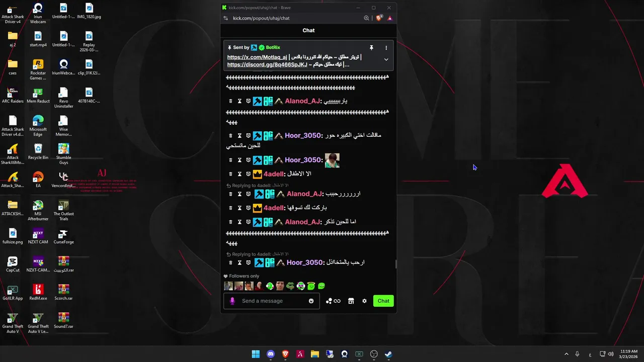This screenshot has height=362, width=644.
Task: Open ARC Raiders desktop shortcut
Action: click(13, 95)
